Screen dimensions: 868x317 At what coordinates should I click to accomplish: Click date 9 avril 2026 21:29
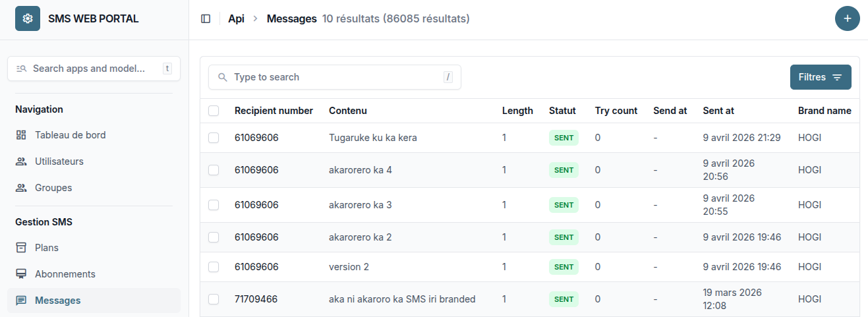(x=742, y=138)
